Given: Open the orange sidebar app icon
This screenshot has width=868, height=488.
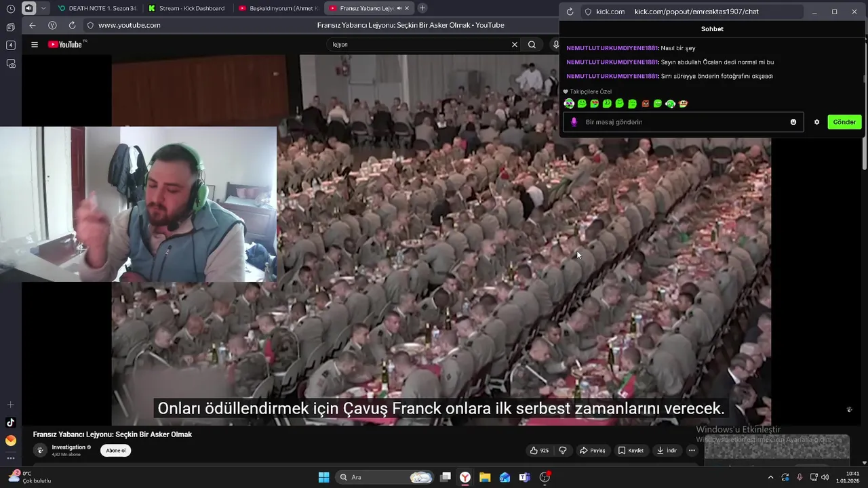Looking at the screenshot, I should tap(10, 441).
